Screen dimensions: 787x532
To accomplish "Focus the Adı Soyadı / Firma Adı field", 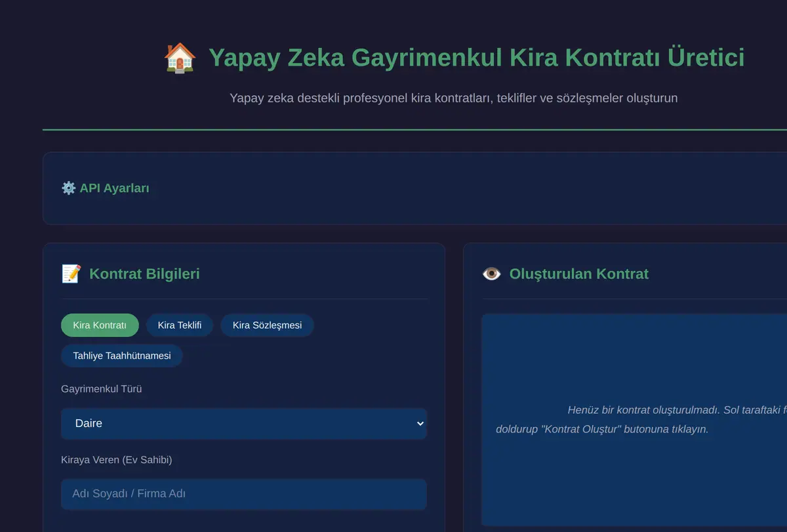I will [244, 494].
